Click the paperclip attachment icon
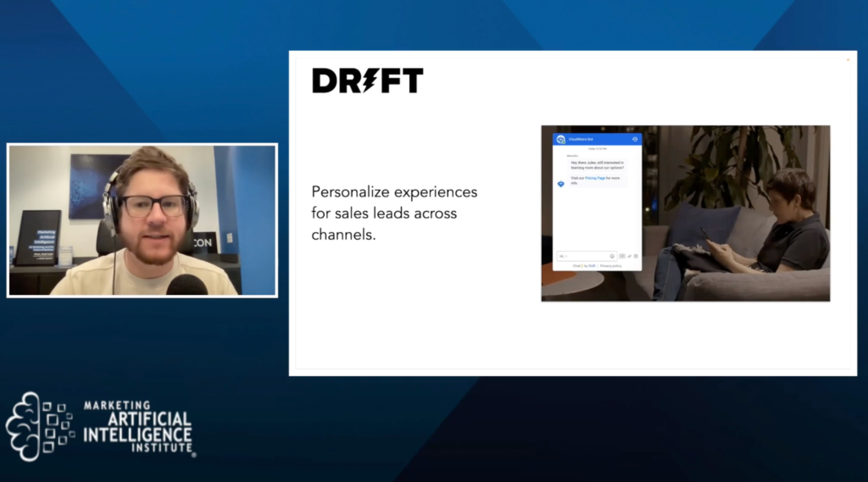Screen dimensions: 868x482 coord(629,256)
